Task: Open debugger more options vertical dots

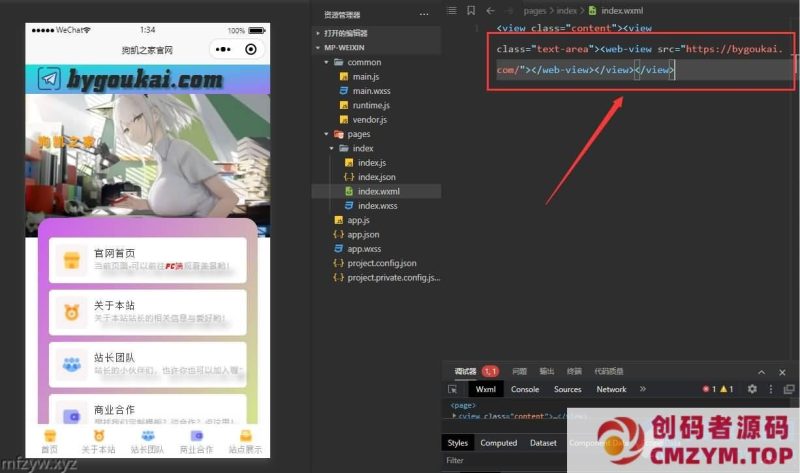Action: 771,389
